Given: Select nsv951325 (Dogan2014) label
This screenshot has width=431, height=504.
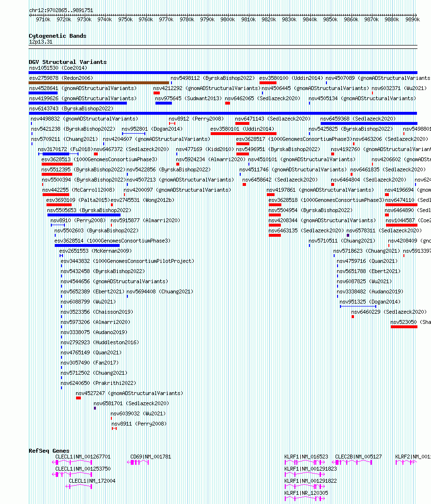Looking at the screenshot, I should point(370,302).
